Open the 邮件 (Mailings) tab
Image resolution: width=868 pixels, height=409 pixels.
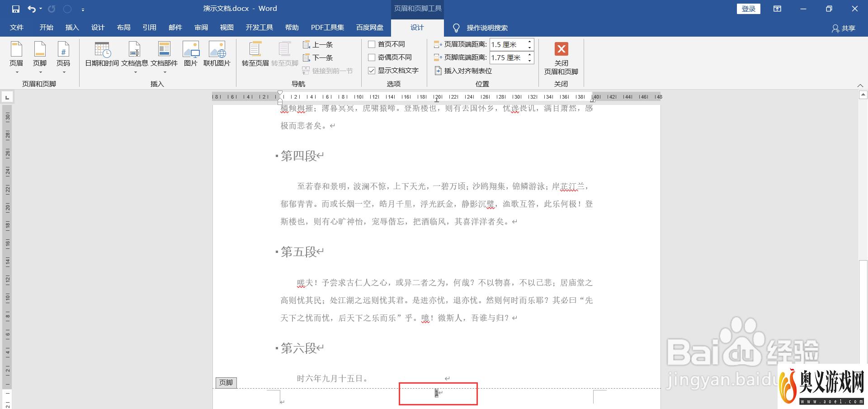pyautogui.click(x=175, y=28)
